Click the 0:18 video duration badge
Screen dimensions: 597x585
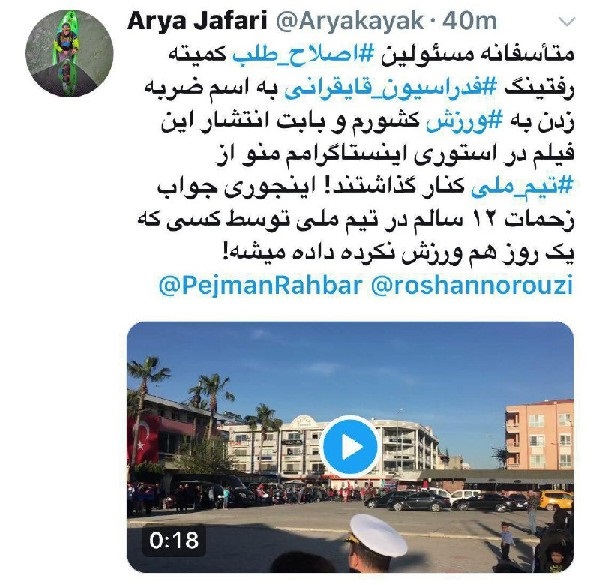[174, 540]
